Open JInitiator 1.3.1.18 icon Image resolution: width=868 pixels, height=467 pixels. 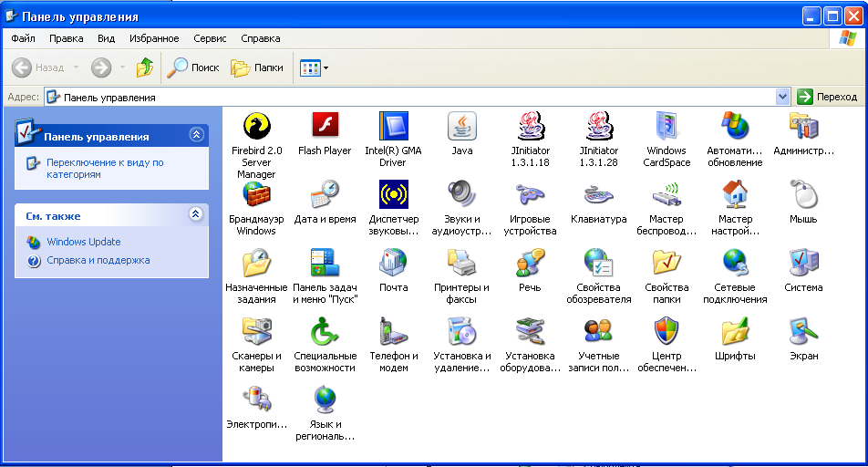pyautogui.click(x=531, y=126)
